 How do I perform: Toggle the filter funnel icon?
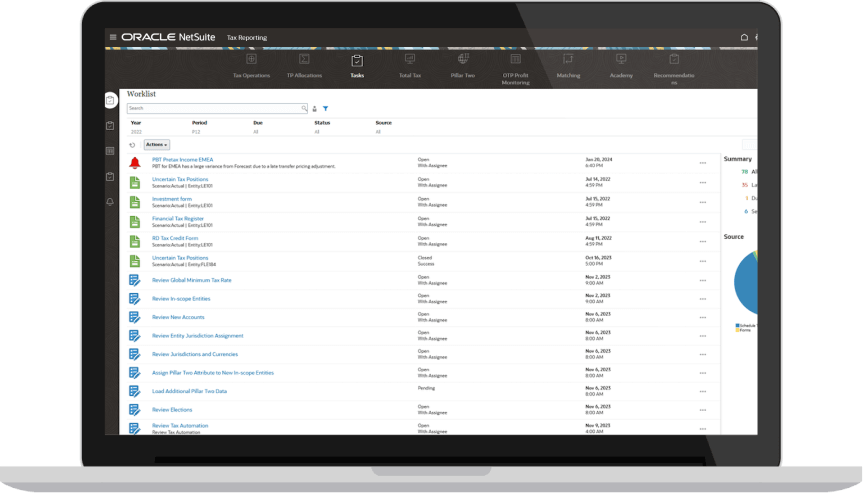point(326,108)
